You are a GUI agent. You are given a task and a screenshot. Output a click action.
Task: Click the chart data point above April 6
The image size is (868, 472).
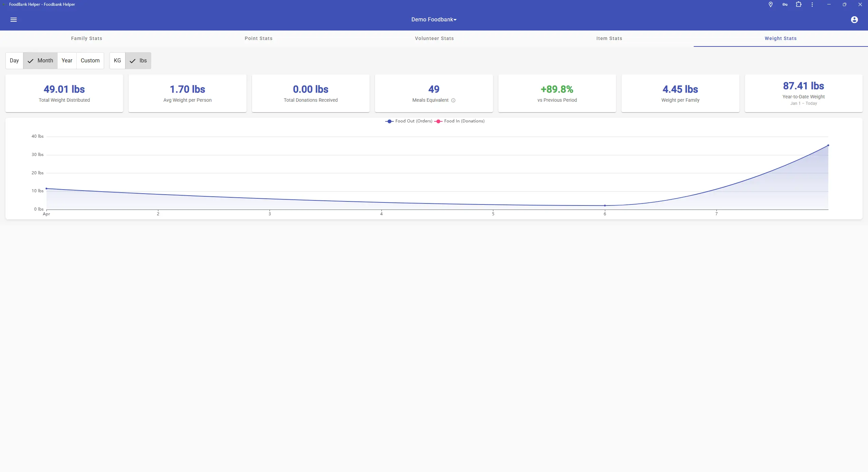pos(605,205)
